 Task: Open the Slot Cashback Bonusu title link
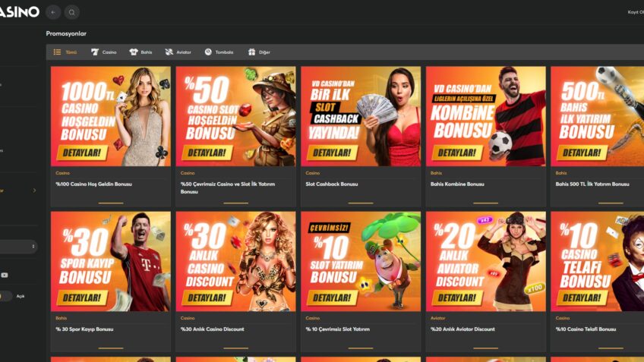tap(331, 184)
